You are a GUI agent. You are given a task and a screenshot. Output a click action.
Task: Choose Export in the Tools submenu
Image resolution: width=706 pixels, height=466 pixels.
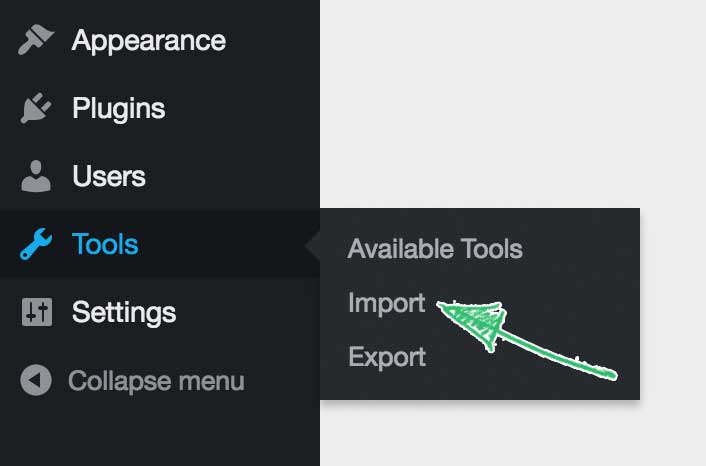387,357
